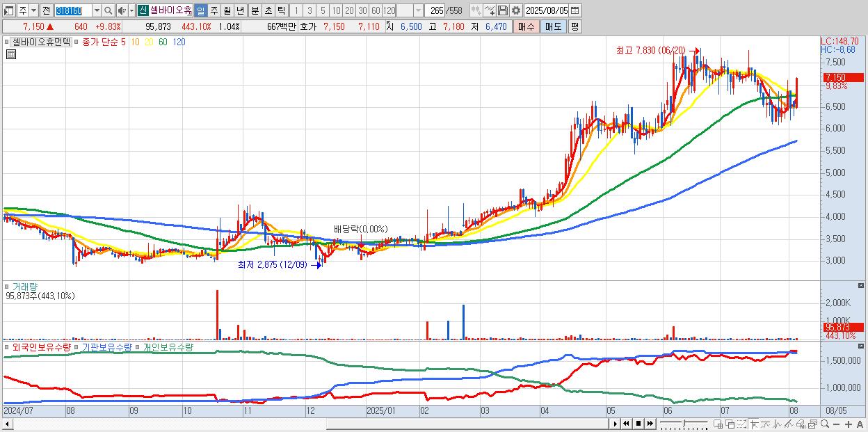Select the 주 (weekly) period toggle
868x432 pixels.
214,10
